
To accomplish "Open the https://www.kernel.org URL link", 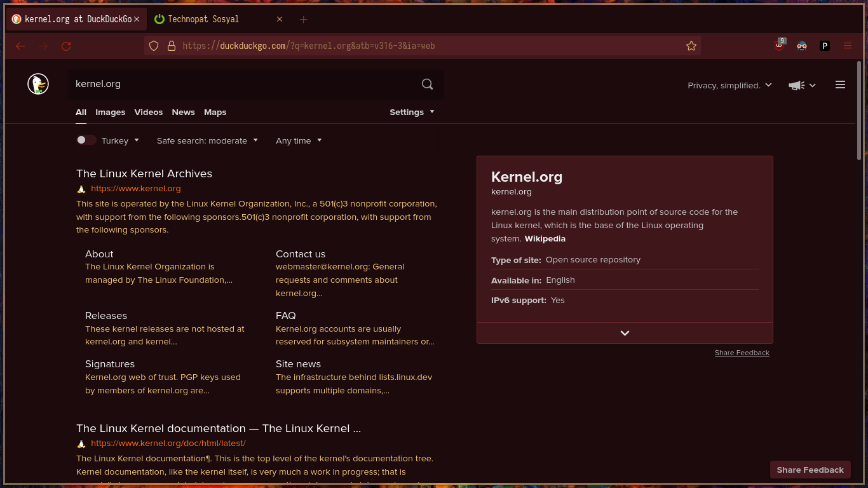I will 136,189.
